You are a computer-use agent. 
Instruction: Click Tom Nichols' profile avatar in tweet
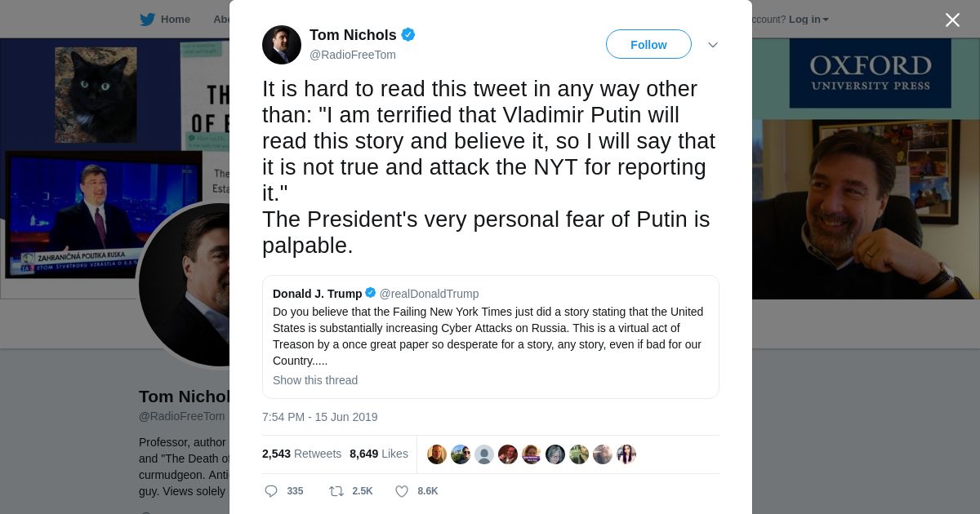(282, 45)
